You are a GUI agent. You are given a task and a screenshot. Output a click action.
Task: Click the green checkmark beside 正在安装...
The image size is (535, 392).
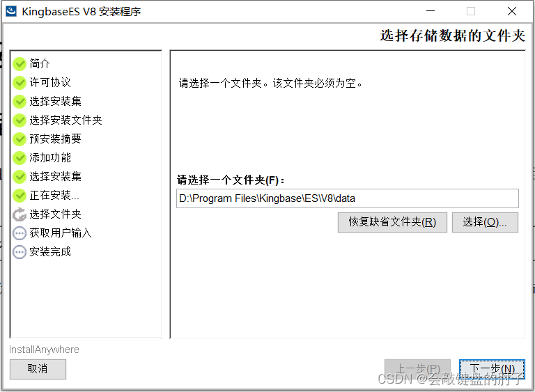pyautogui.click(x=20, y=196)
